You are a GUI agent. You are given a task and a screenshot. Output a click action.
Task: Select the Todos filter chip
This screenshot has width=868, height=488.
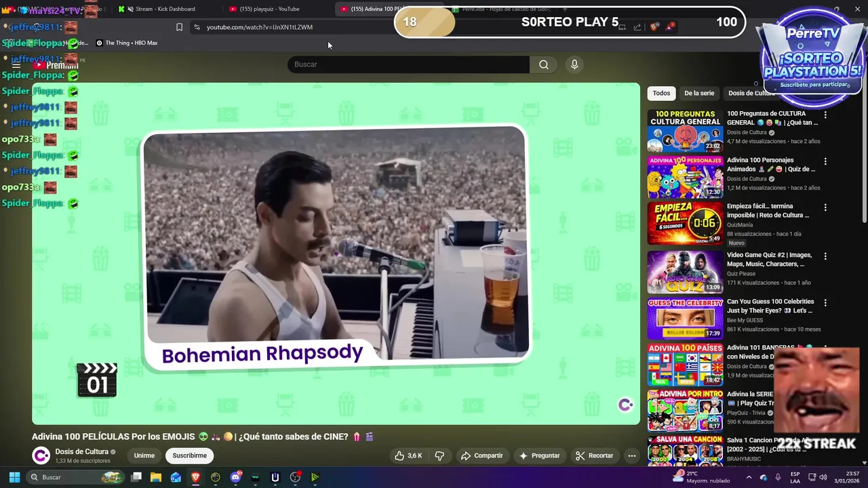tap(661, 93)
